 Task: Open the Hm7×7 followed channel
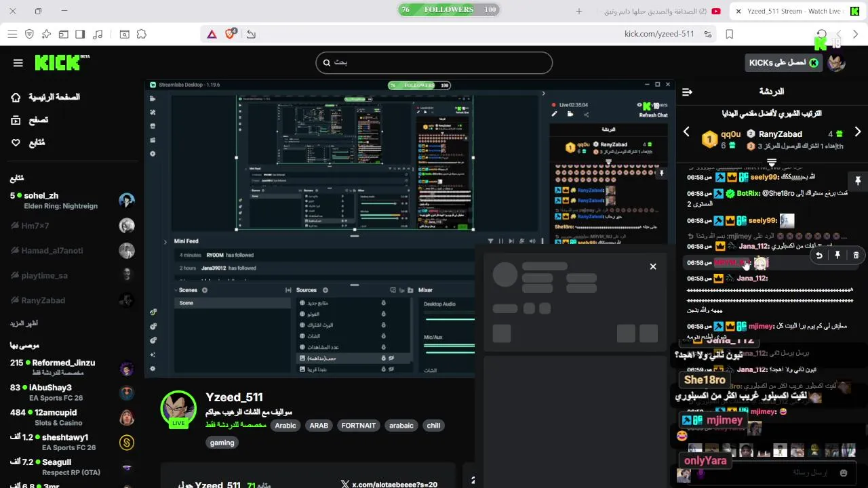click(x=71, y=226)
